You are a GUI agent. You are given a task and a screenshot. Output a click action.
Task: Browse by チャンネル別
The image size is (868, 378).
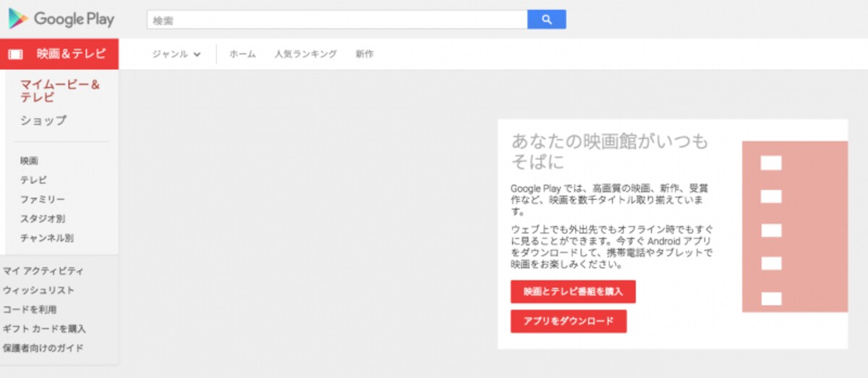(x=47, y=238)
